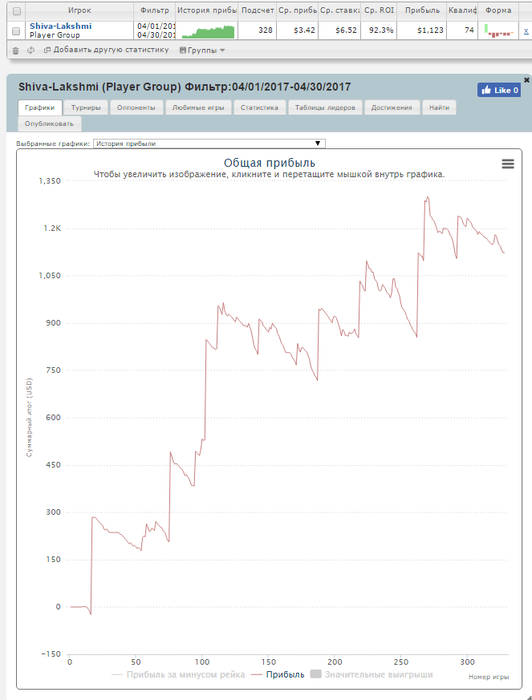This screenshot has width=532, height=700.
Task: Sort by the Фильтр column header
Action: tap(154, 10)
